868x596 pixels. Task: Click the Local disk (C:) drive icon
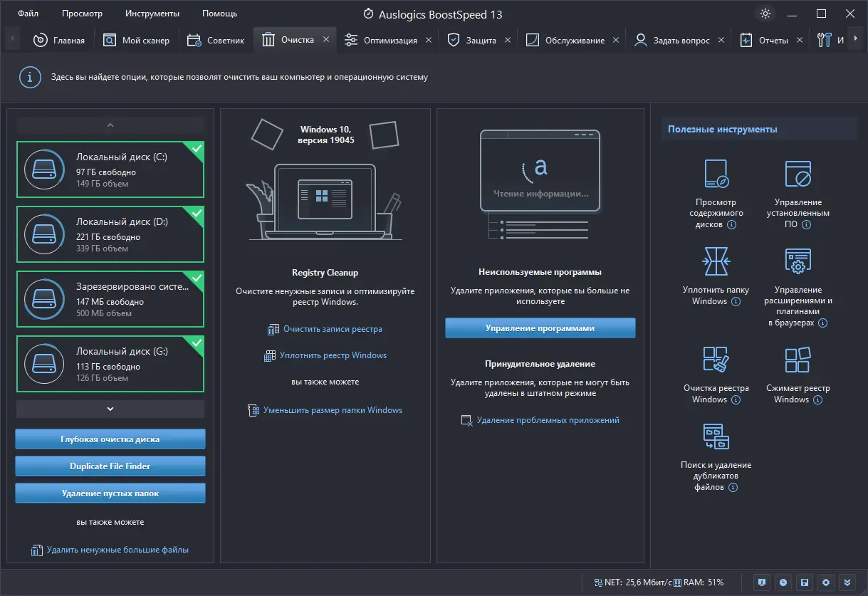pyautogui.click(x=44, y=169)
